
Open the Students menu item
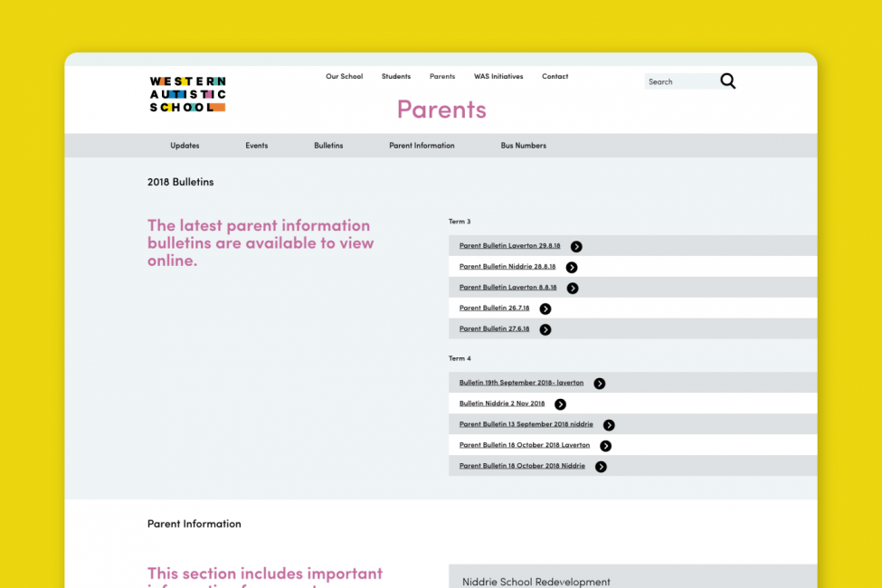[x=396, y=76]
